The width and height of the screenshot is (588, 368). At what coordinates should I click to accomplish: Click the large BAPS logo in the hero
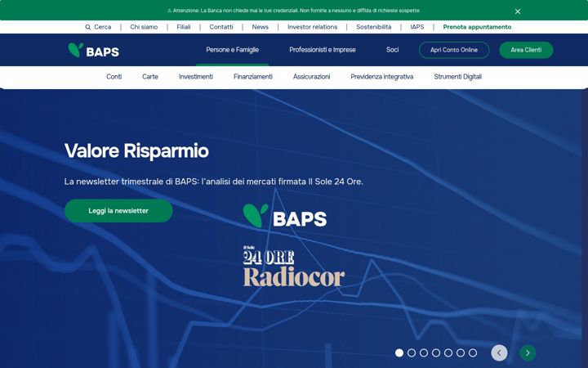point(285,216)
